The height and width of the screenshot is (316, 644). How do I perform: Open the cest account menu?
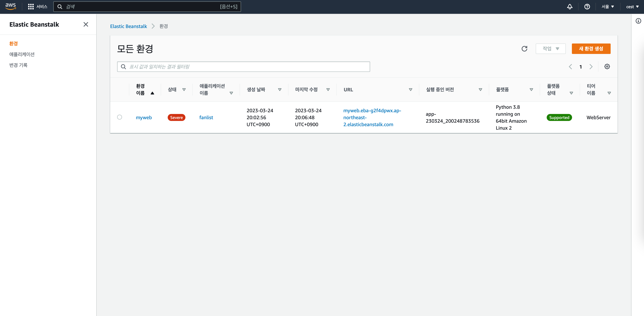point(632,7)
